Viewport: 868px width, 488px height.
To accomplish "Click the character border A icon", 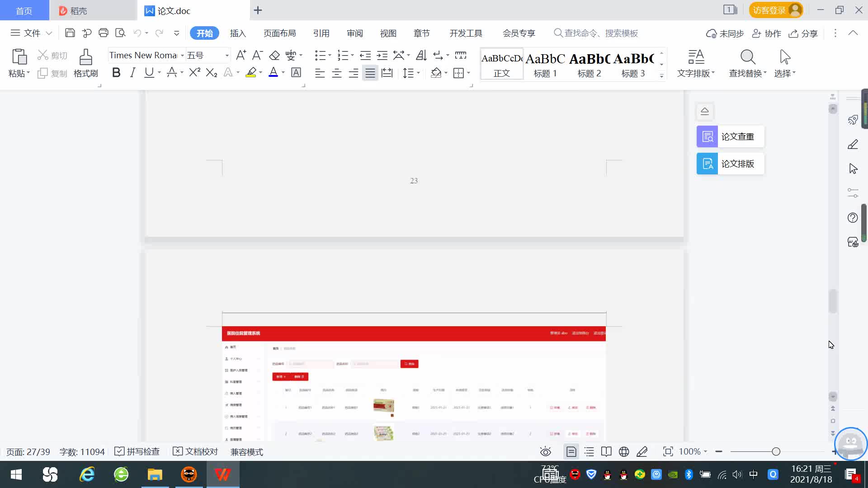I will point(296,72).
